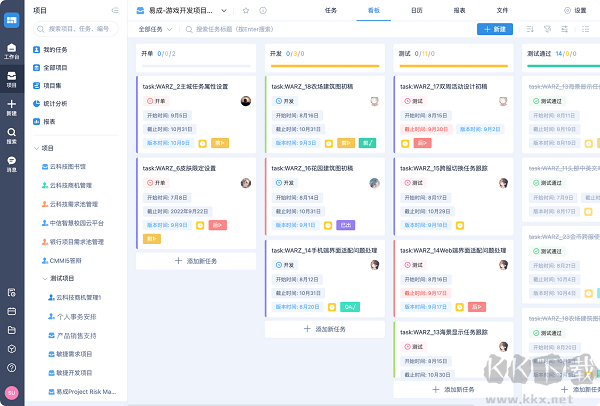Click the blue 新建 button
Image resolution: width=600 pixels, height=406 pixels.
tap(495, 29)
